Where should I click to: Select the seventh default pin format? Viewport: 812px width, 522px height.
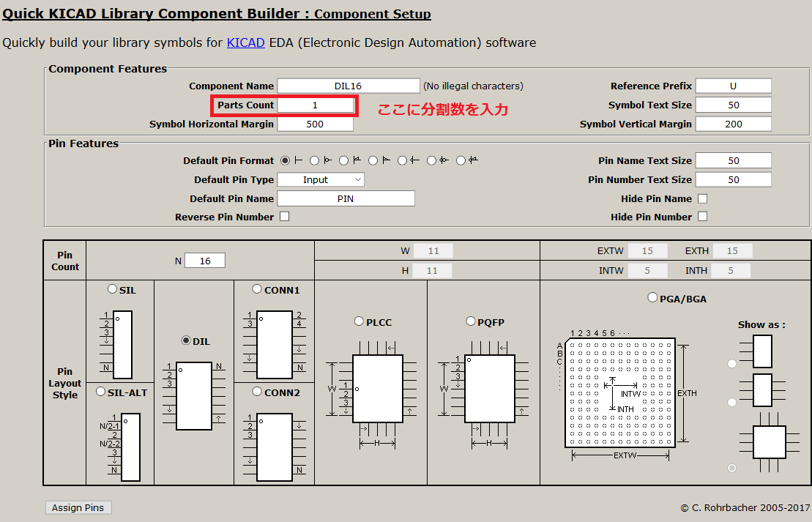click(x=461, y=160)
